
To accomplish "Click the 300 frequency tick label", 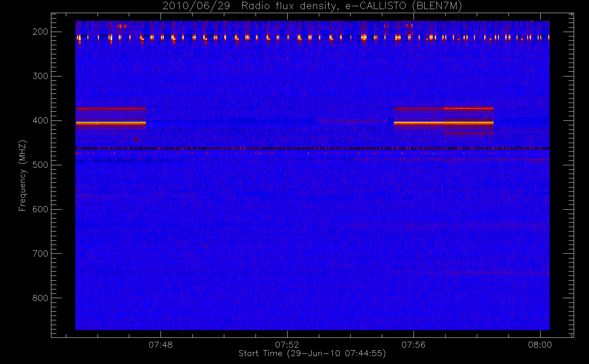I will point(40,76).
